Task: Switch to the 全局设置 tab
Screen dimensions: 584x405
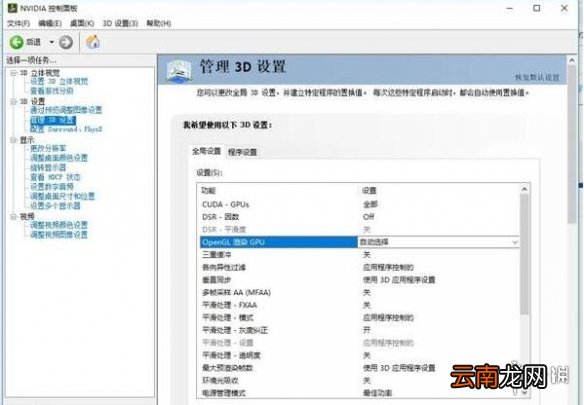Action: pos(206,151)
